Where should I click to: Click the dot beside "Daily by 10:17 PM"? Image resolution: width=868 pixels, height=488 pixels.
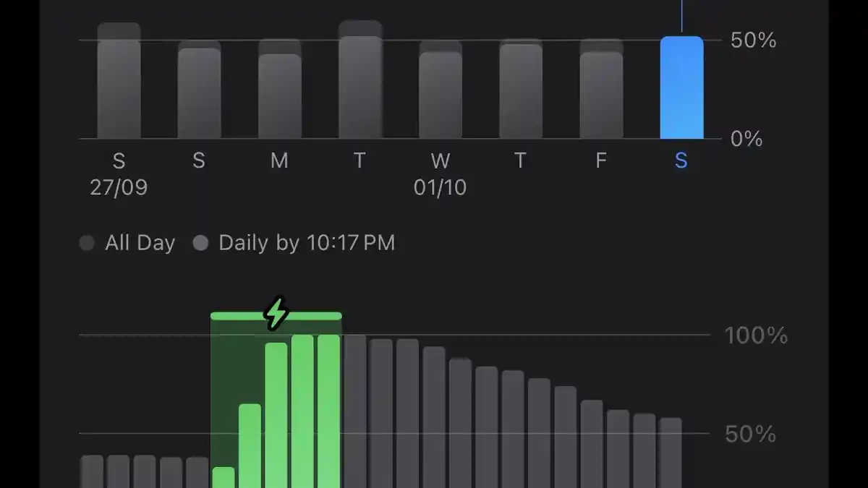coord(200,243)
